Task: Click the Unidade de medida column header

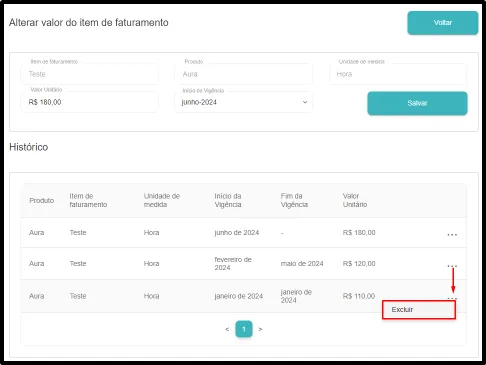Action: click(162, 200)
